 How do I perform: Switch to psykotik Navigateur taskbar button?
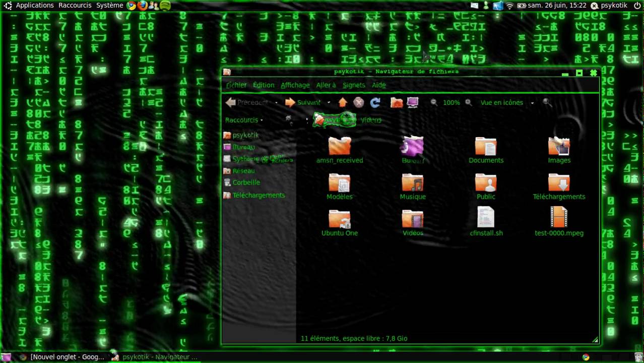point(154,357)
